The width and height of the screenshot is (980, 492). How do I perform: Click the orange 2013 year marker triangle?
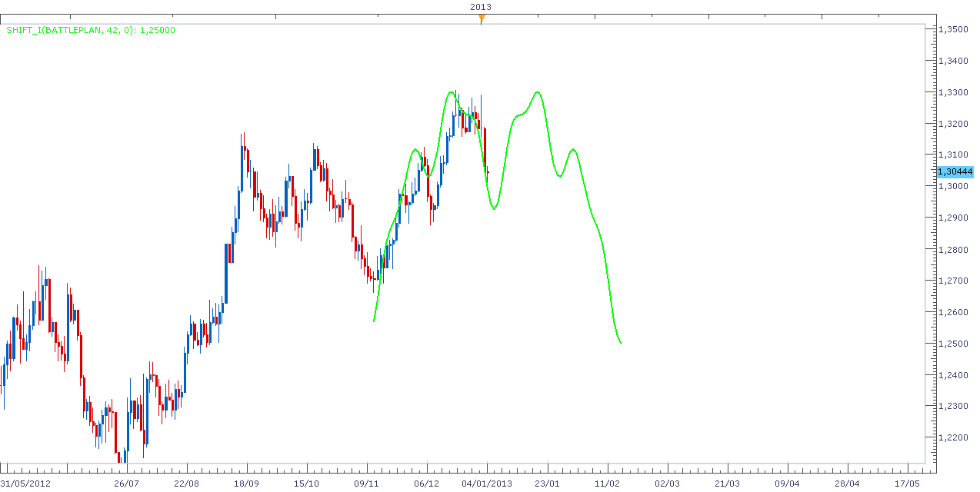click(482, 18)
